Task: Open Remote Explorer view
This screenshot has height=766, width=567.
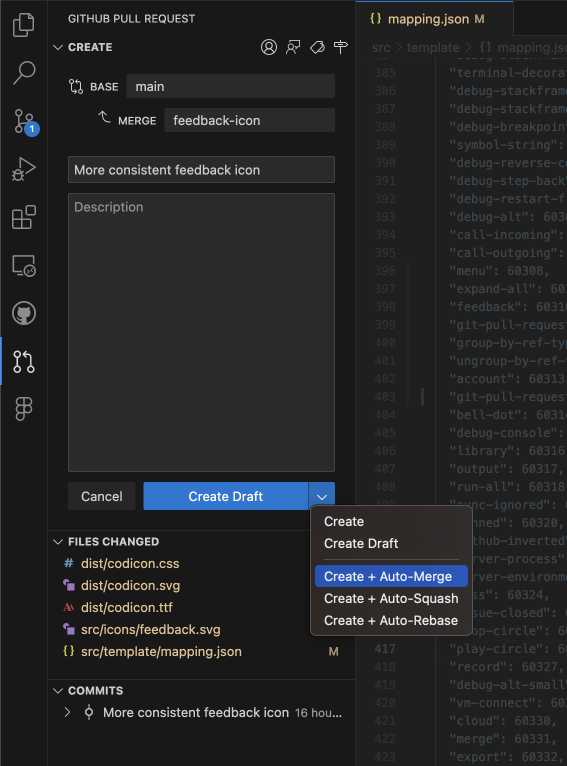Action: tap(23, 265)
